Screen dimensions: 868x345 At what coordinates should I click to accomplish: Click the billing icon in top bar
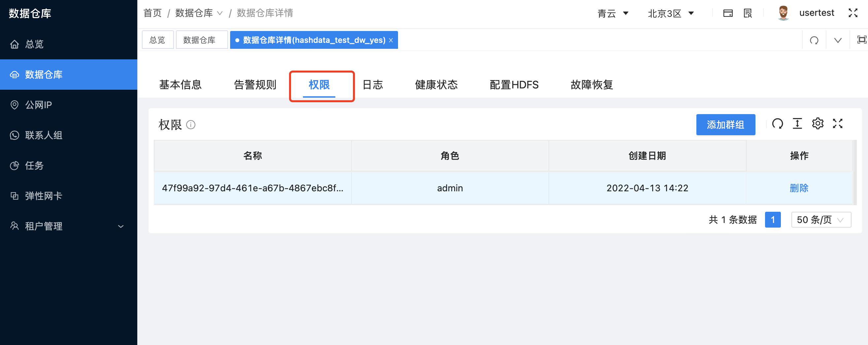[728, 13]
